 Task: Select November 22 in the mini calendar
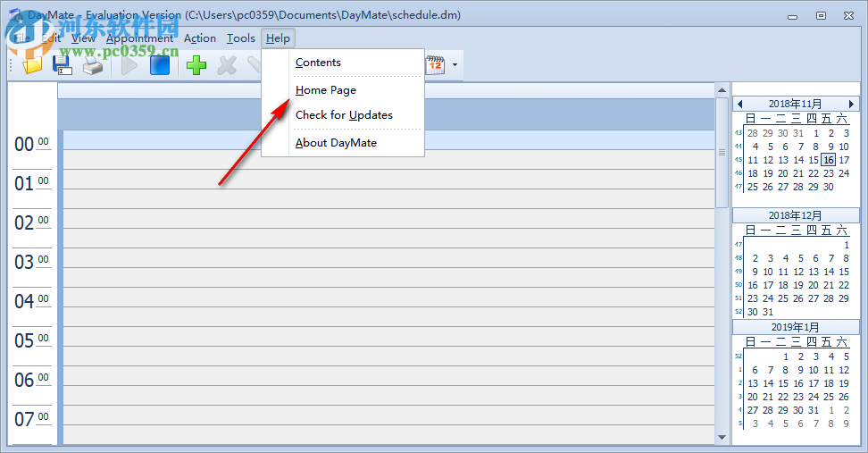814,173
